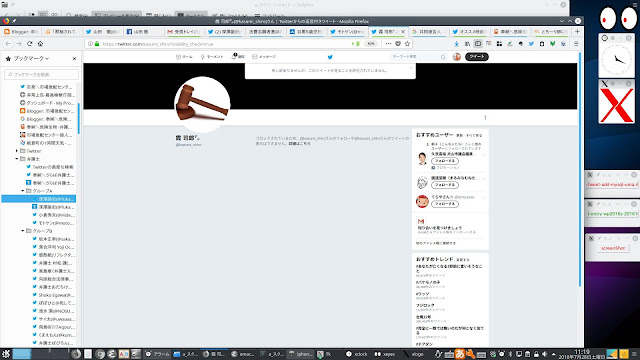
Task: Switch to the モトケン Twitter tab
Action: (x=347, y=31)
